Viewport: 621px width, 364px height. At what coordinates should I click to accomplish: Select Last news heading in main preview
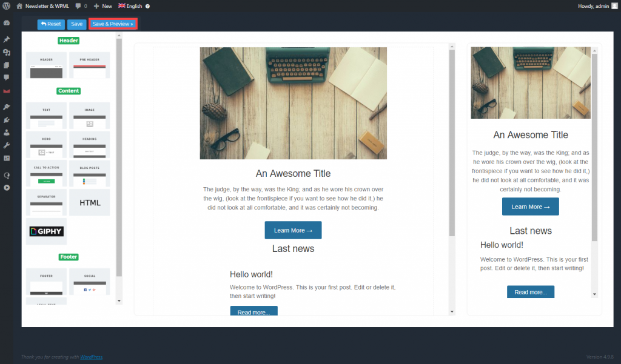293,249
